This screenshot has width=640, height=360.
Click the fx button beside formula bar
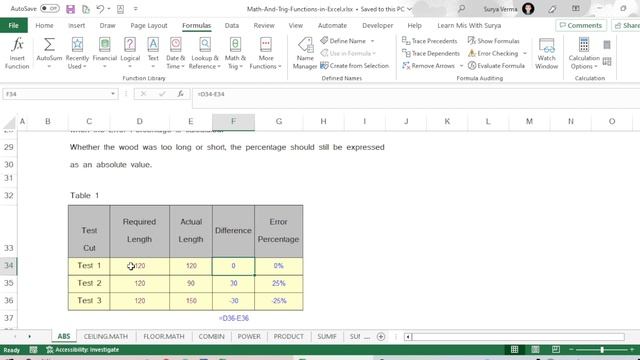tap(180, 94)
